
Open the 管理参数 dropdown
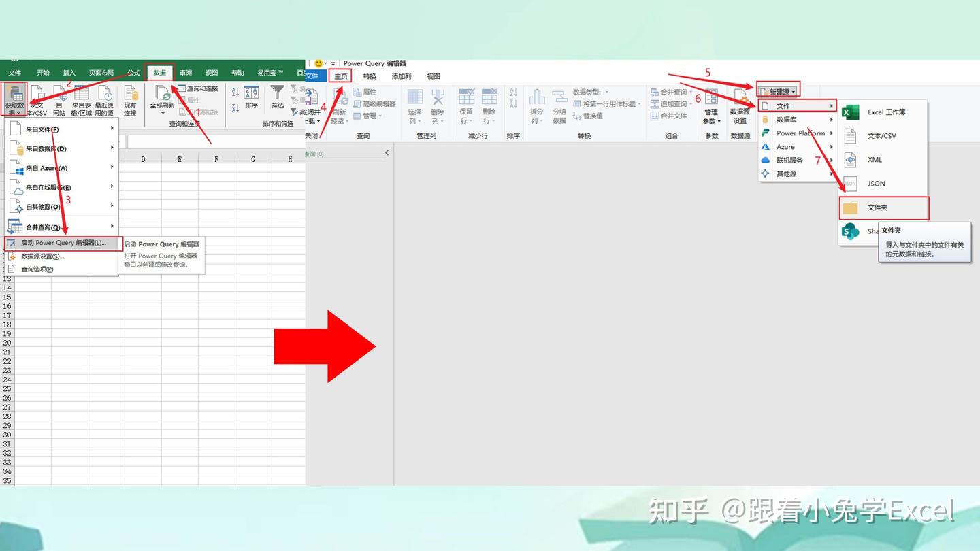coord(711,106)
